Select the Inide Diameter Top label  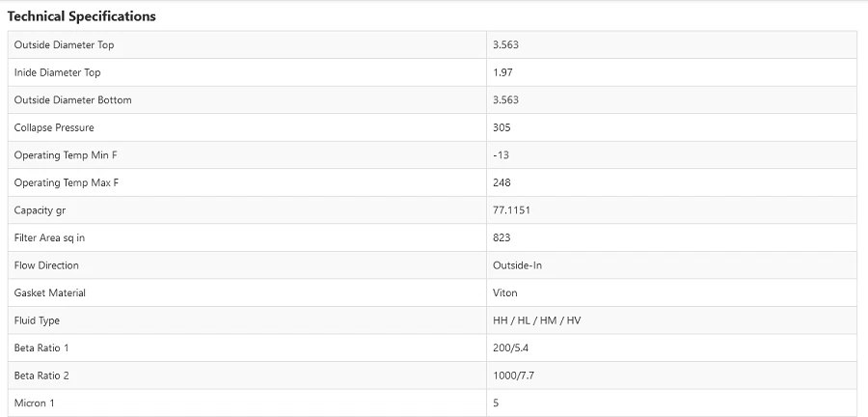coord(58,72)
